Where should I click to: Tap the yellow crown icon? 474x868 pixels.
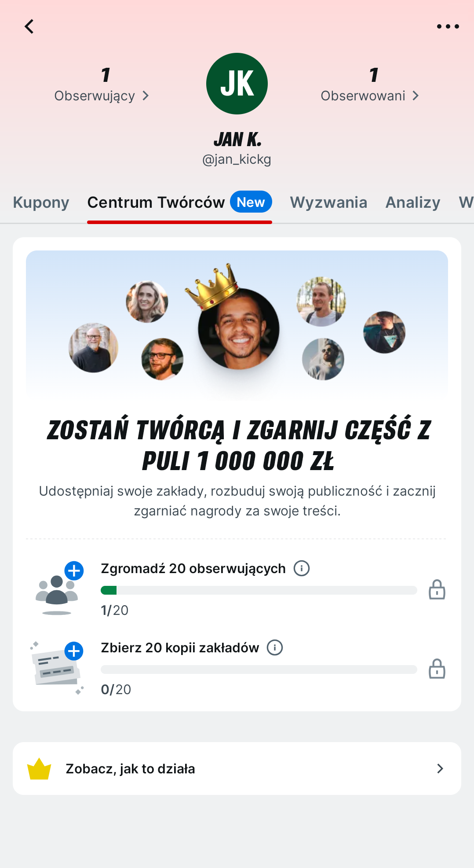pyautogui.click(x=39, y=769)
